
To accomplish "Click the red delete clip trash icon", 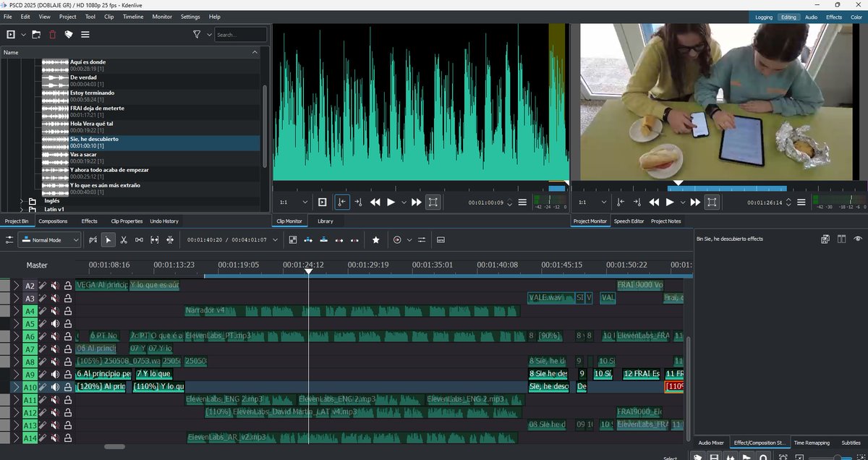I will (52, 34).
